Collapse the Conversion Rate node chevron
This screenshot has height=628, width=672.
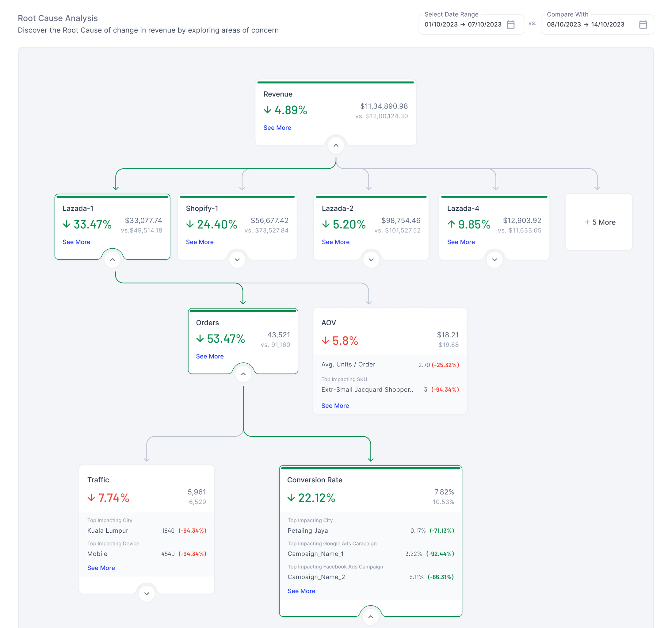(370, 617)
